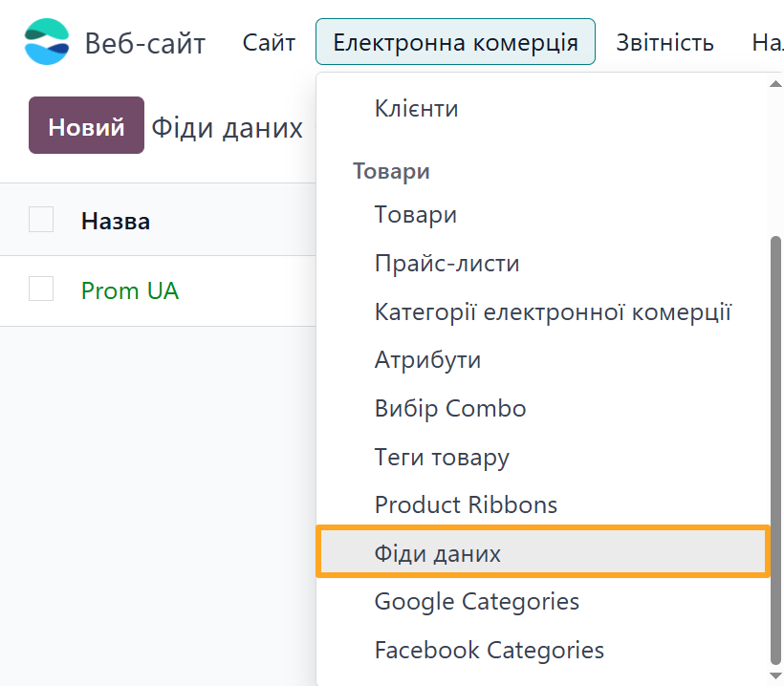Image resolution: width=784 pixels, height=686 pixels.
Task: Open Product Ribbons menu item
Action: (466, 504)
